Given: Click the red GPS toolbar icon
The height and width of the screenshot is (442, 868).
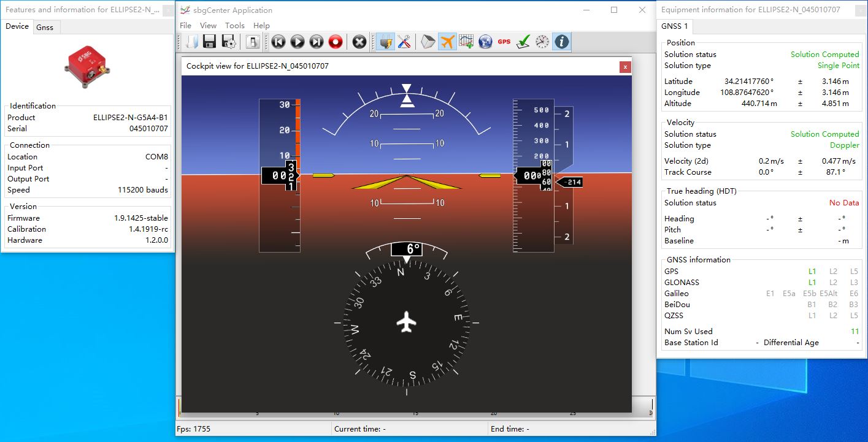Looking at the screenshot, I should [x=504, y=42].
